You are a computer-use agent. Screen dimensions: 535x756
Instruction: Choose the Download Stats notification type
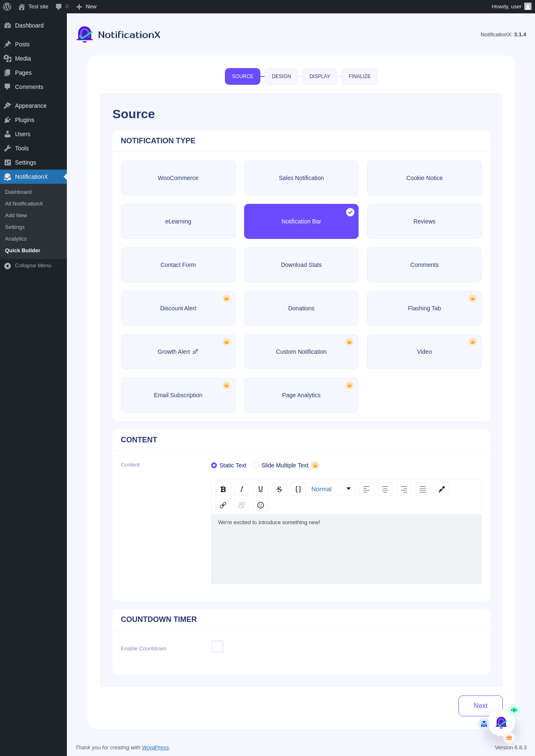301,265
